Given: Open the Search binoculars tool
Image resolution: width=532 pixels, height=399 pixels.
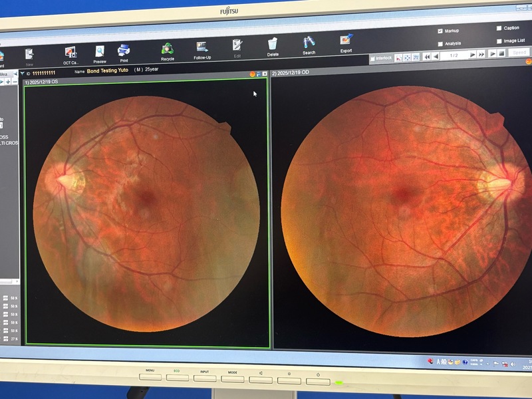Looking at the screenshot, I should [x=309, y=43].
